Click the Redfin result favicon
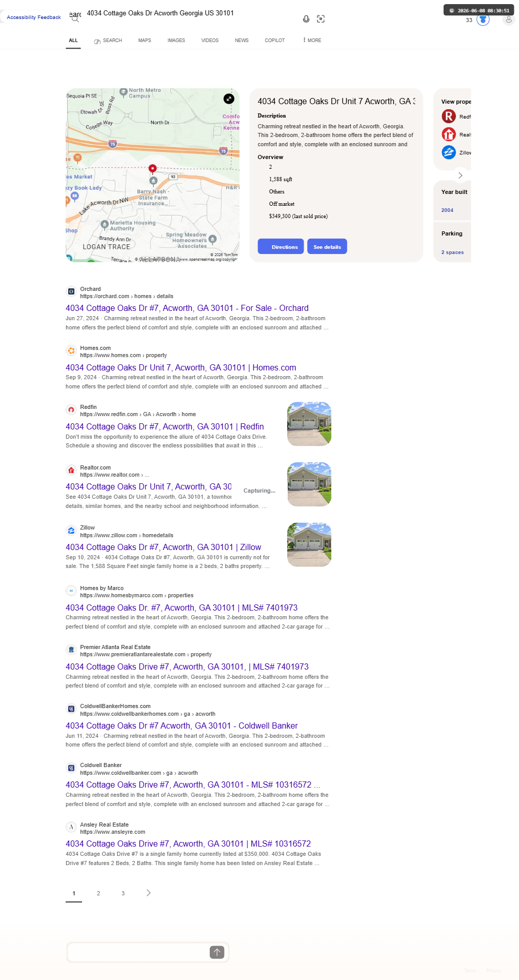519x980 pixels. coord(71,409)
